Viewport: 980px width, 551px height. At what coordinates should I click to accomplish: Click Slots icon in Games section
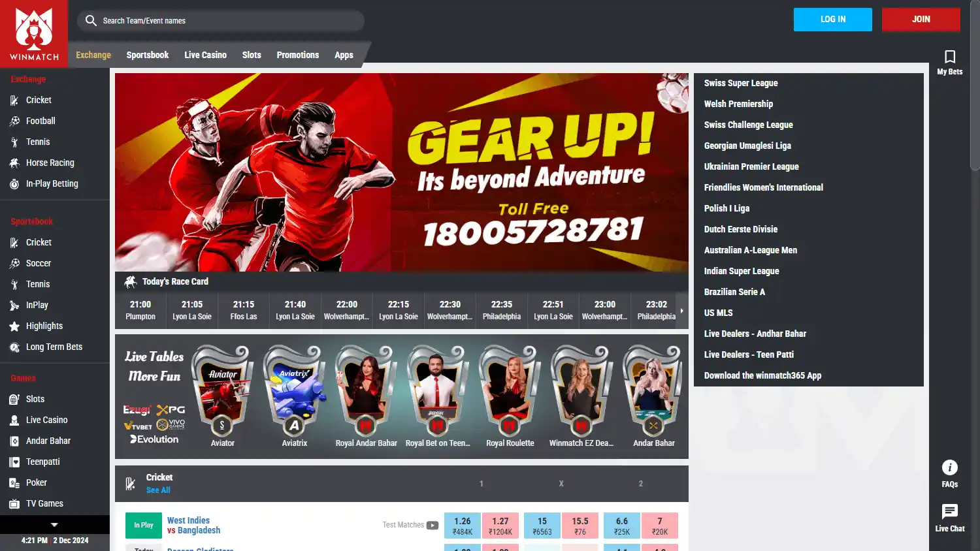[x=14, y=400]
